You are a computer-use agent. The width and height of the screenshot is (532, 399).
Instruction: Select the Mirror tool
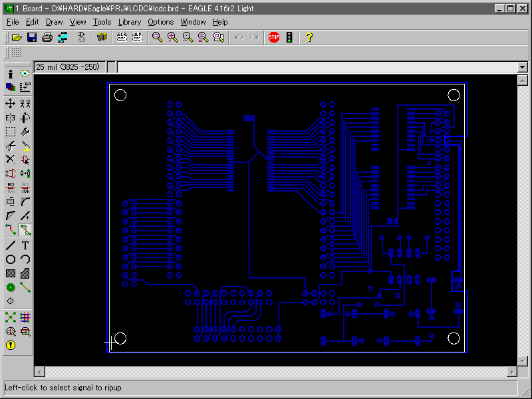11,118
